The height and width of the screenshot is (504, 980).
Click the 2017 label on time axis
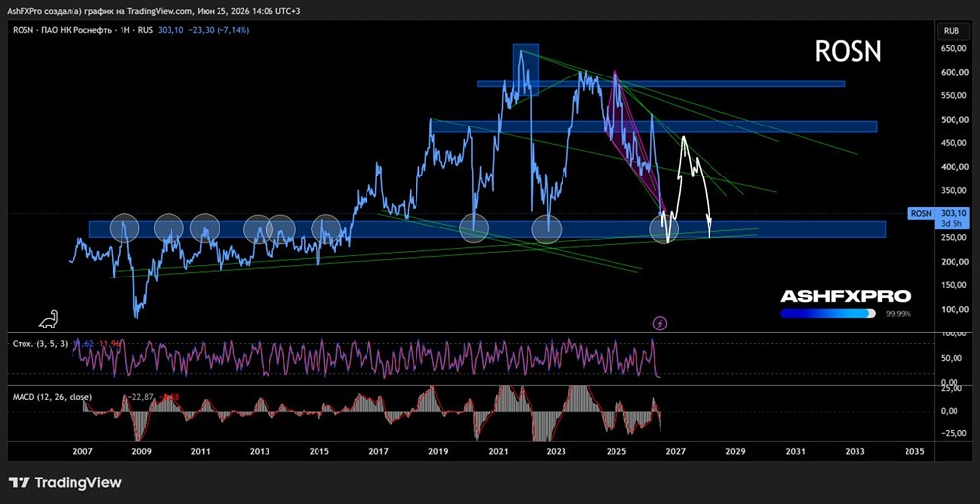pyautogui.click(x=378, y=451)
